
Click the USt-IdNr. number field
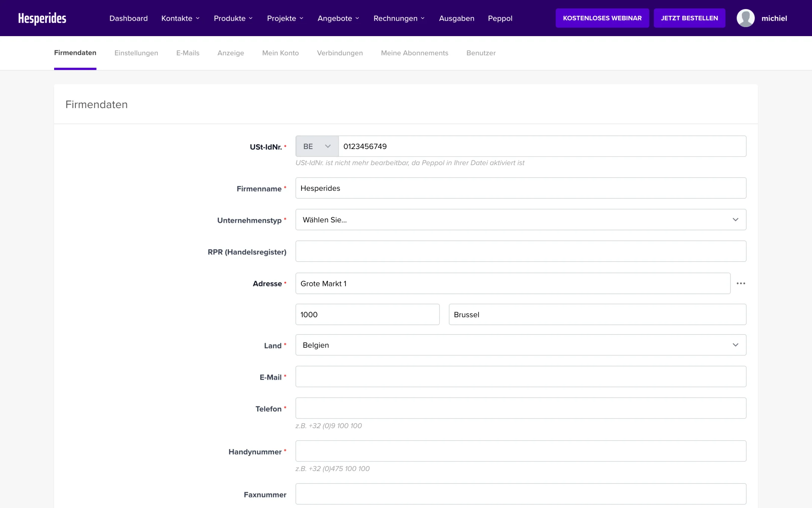[542, 146]
